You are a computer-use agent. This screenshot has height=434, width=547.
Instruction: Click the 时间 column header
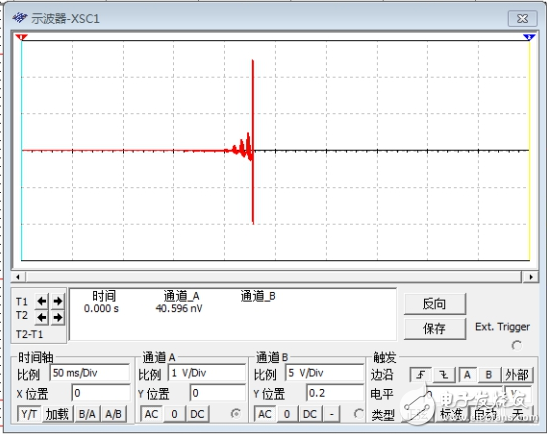coord(104,297)
